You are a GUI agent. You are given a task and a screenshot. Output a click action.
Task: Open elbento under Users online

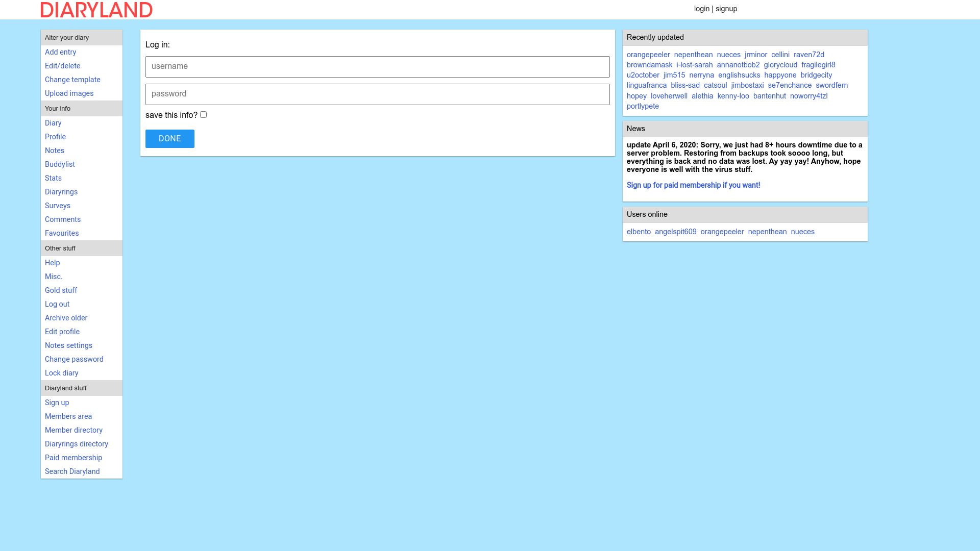click(639, 232)
